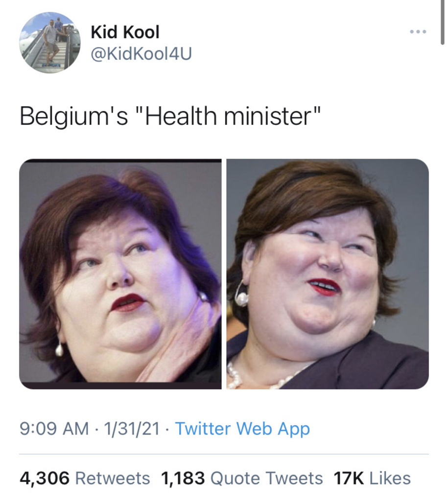
Task: Click the Kid Kool display name
Action: 125,32
